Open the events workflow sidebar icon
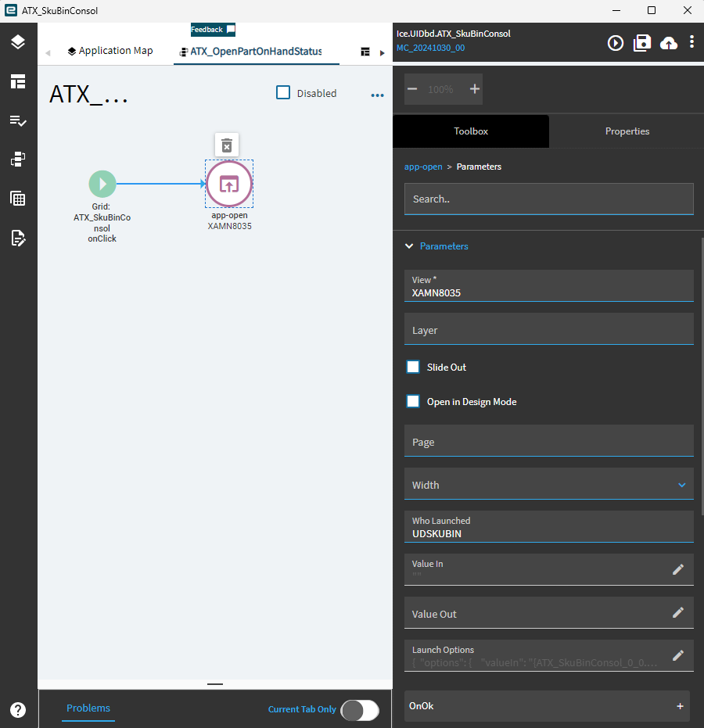Viewport: 704px width, 728px height. [18, 160]
